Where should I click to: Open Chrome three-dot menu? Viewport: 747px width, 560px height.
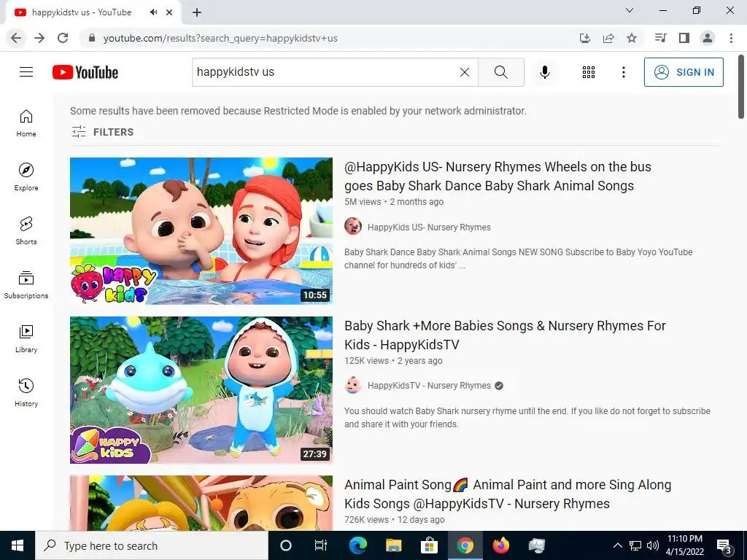click(x=731, y=38)
